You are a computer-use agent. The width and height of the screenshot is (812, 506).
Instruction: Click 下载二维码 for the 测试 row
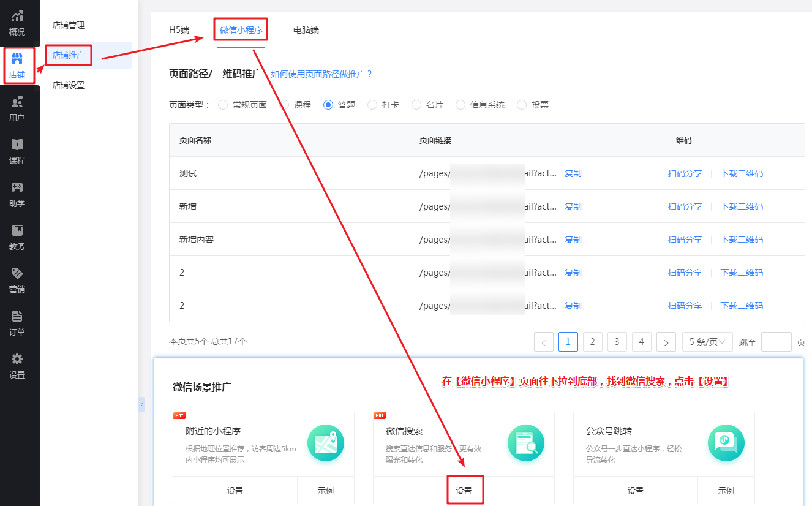tap(742, 173)
